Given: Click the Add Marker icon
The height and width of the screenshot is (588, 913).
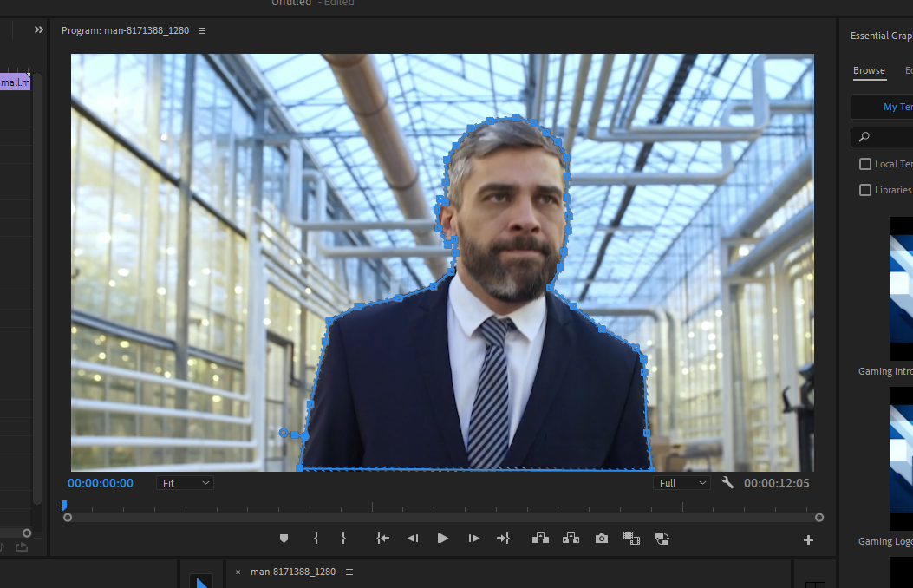Looking at the screenshot, I should (x=284, y=538).
